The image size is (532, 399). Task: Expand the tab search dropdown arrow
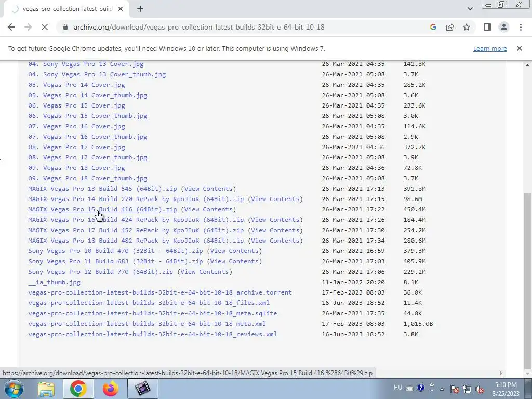[x=470, y=9]
